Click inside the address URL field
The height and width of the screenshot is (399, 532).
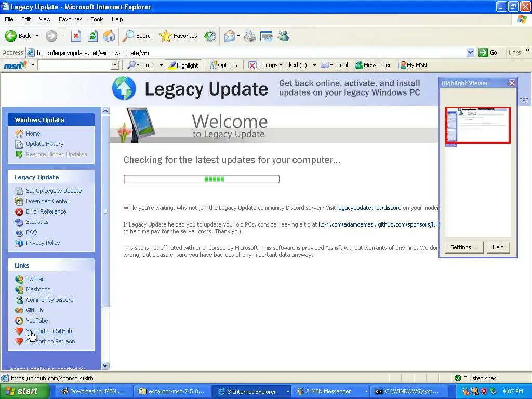pos(250,52)
